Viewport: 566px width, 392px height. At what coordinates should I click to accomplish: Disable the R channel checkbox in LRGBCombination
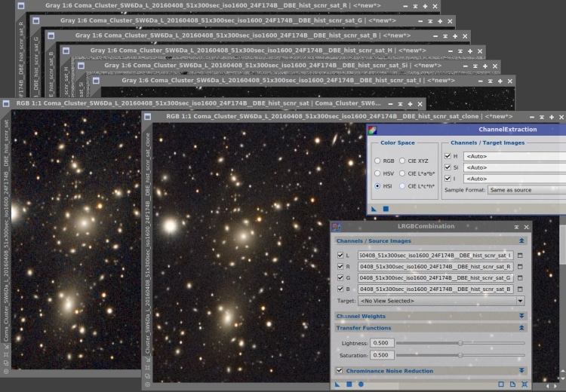click(x=340, y=267)
